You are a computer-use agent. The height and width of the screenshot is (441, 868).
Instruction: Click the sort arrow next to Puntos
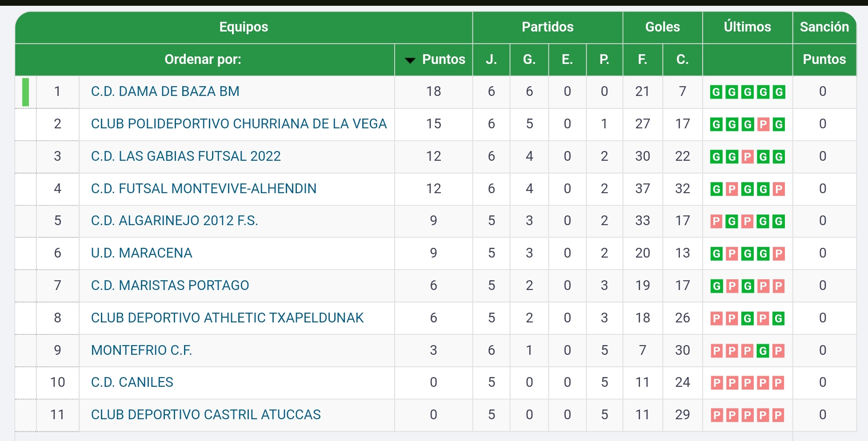410,60
